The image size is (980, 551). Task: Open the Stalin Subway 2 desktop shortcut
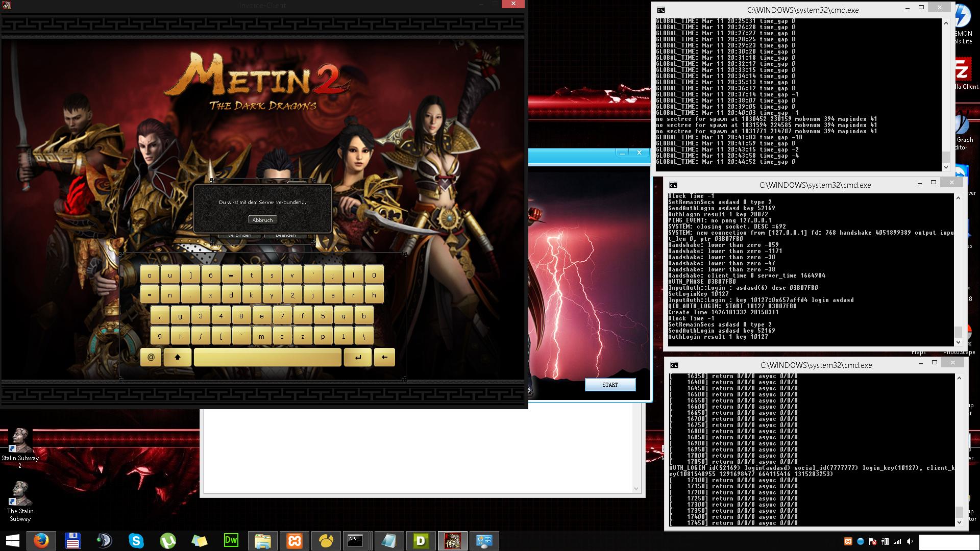tap(20, 448)
